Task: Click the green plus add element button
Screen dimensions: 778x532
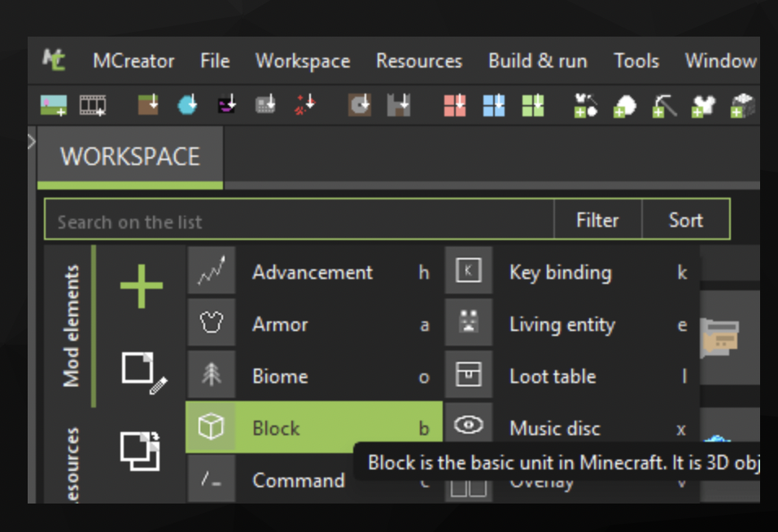Action: point(142,286)
